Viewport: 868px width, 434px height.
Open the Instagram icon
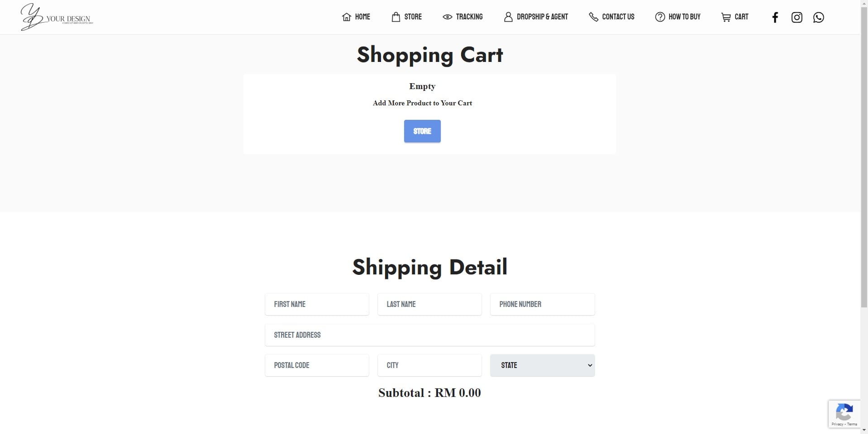796,17
